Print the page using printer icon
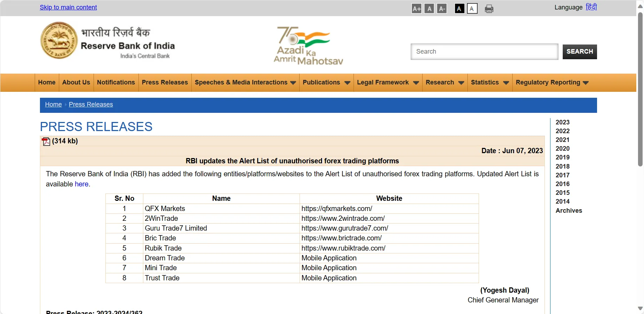This screenshot has height=314, width=644. click(489, 9)
